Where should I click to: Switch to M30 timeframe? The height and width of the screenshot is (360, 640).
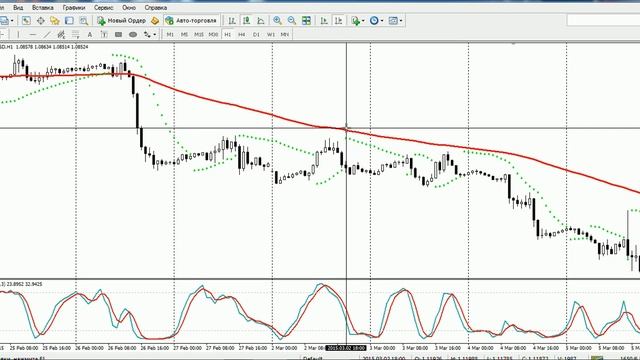[x=213, y=35]
